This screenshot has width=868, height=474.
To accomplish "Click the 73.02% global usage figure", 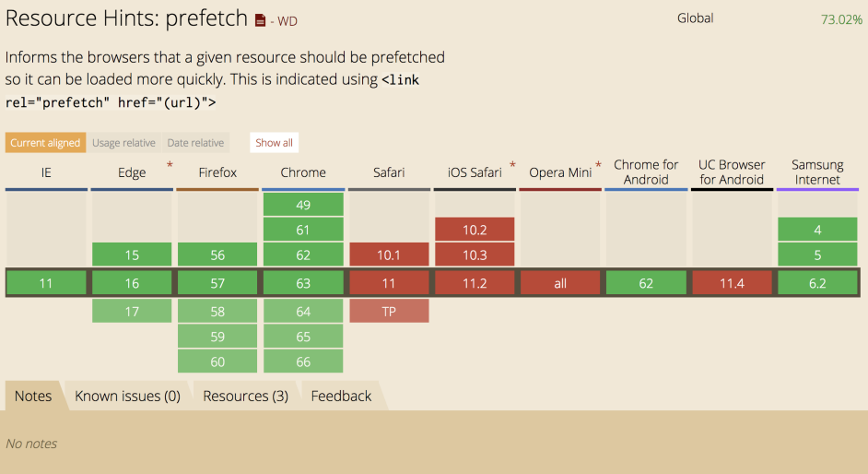I will click(x=840, y=19).
